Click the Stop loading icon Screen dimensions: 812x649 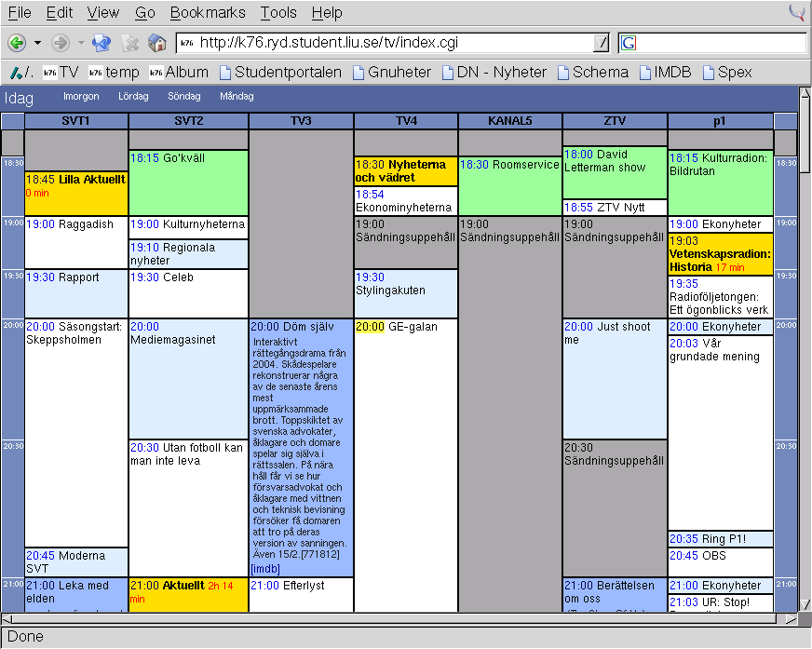click(x=130, y=43)
